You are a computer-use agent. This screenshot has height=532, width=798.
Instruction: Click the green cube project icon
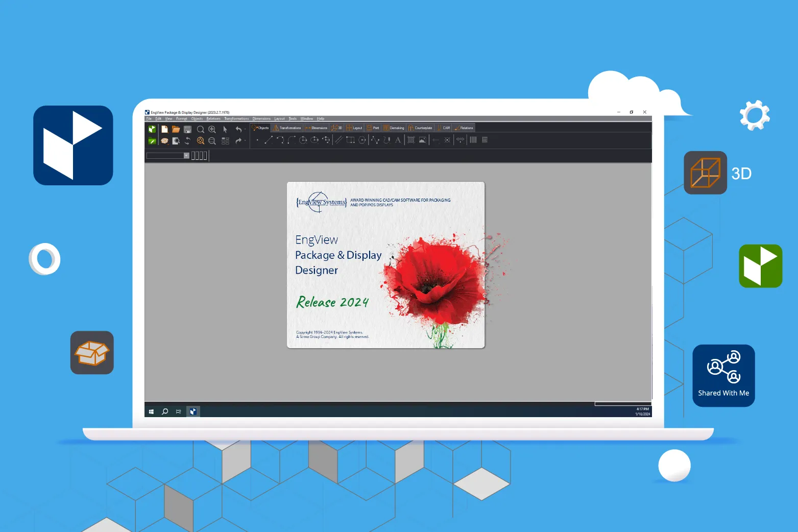click(152, 130)
